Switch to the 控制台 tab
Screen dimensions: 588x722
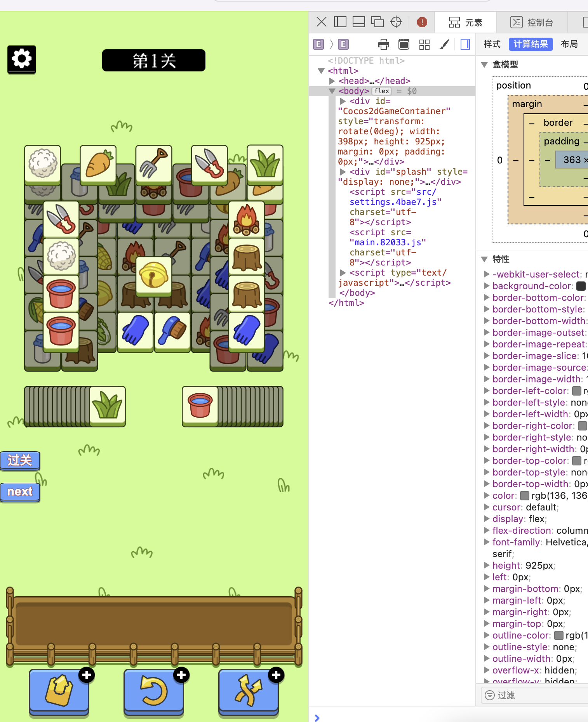tap(532, 23)
